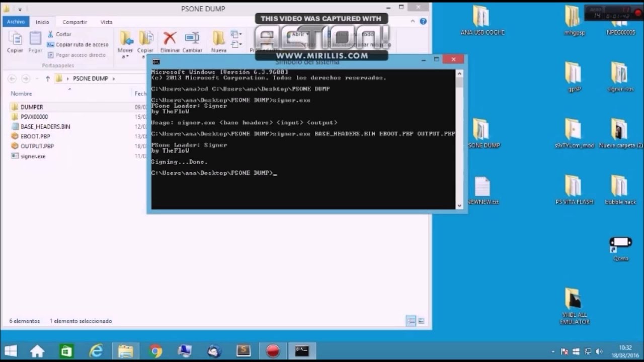Open mhgpsp desktop folder
Screen dimensions: 644x362
(x=574, y=21)
